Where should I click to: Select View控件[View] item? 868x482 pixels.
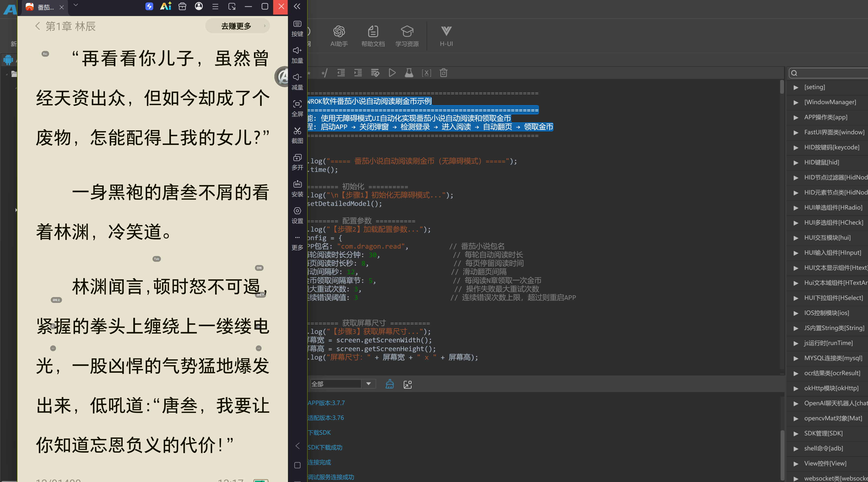[x=825, y=464]
